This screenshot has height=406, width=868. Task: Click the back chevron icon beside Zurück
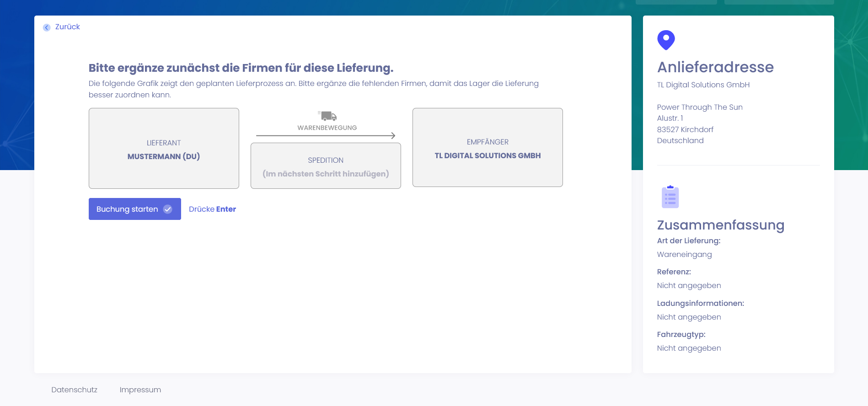click(x=47, y=27)
